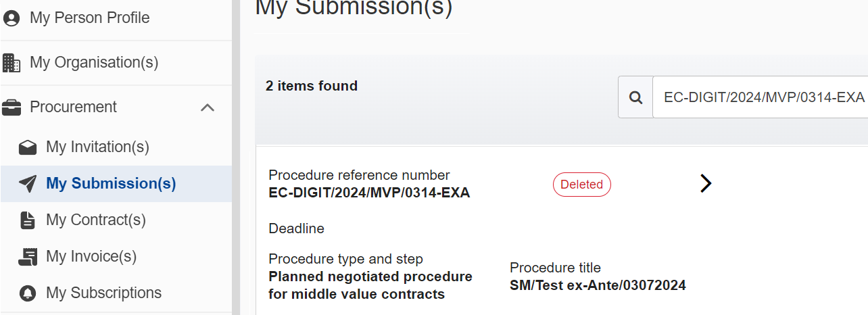Viewport: 868px width, 315px height.
Task: Navigate to My Invoice(s)
Action: [x=91, y=257]
